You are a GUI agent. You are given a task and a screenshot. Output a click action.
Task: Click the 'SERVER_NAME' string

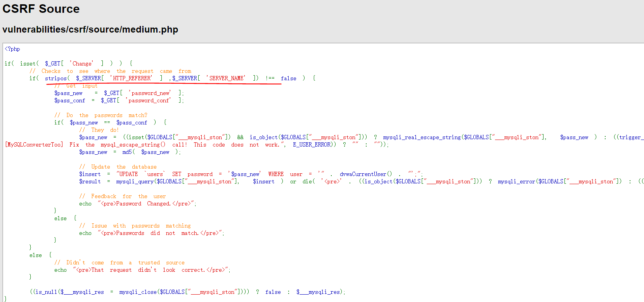(x=226, y=78)
